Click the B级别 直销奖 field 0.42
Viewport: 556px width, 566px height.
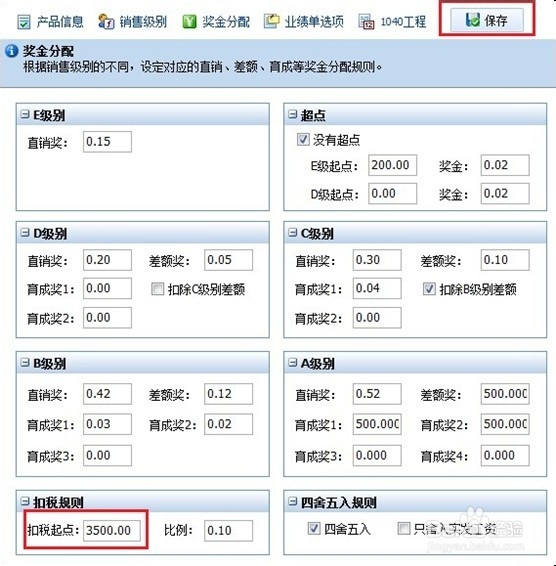(x=107, y=394)
